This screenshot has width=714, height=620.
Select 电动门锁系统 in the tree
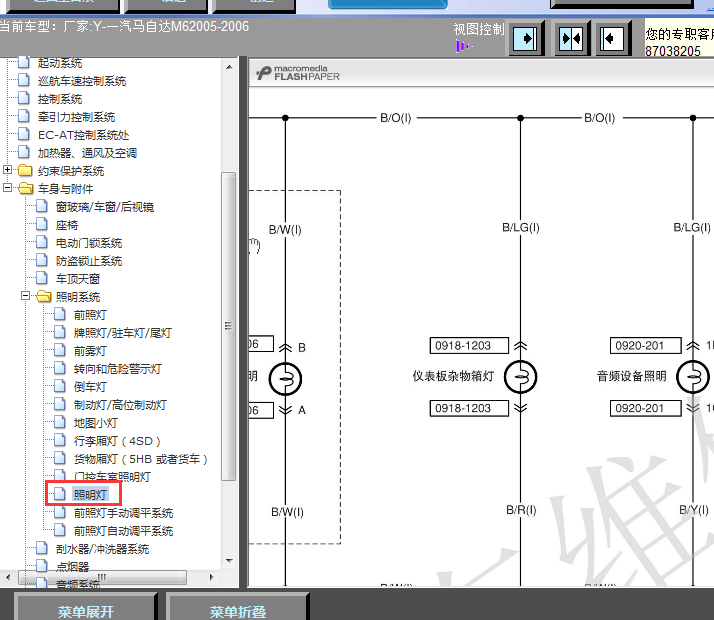89,243
